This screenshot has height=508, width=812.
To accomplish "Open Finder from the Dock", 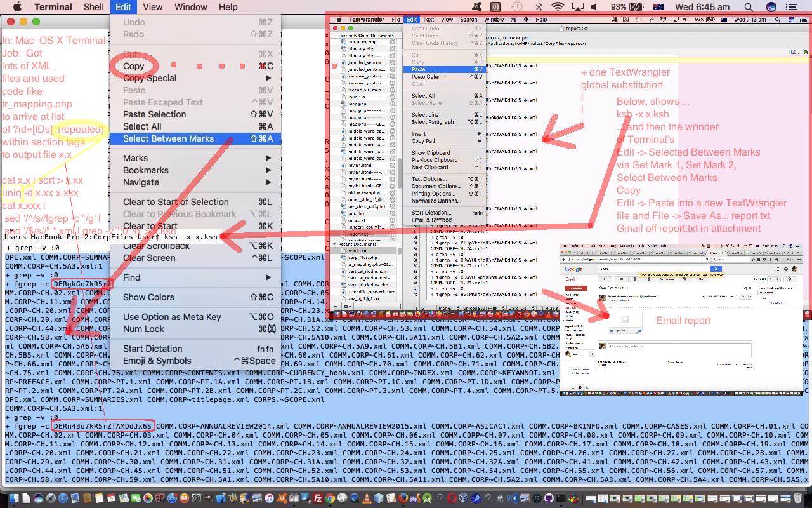I will tap(14, 498).
